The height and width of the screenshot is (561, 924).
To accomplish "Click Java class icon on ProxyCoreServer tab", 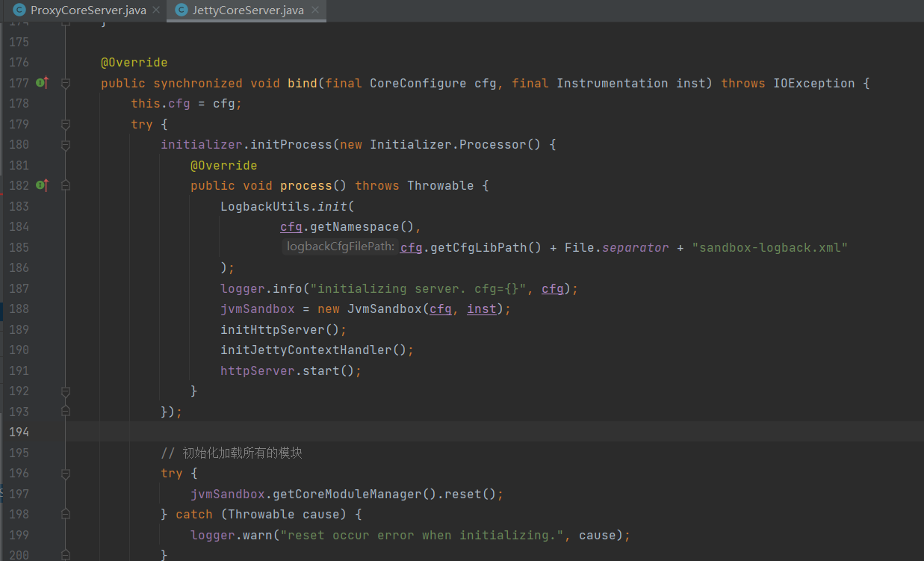I will 19,10.
